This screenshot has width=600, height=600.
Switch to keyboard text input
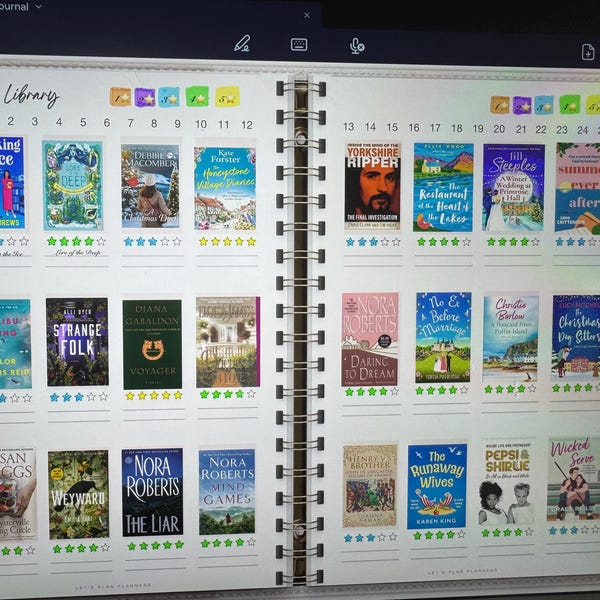click(x=299, y=45)
